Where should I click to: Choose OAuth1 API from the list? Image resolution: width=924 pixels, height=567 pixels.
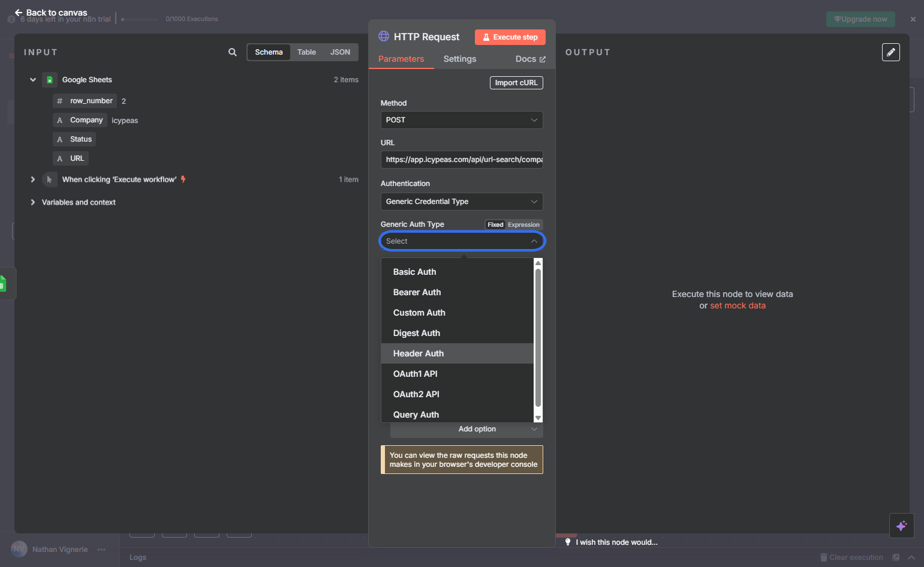point(458,374)
